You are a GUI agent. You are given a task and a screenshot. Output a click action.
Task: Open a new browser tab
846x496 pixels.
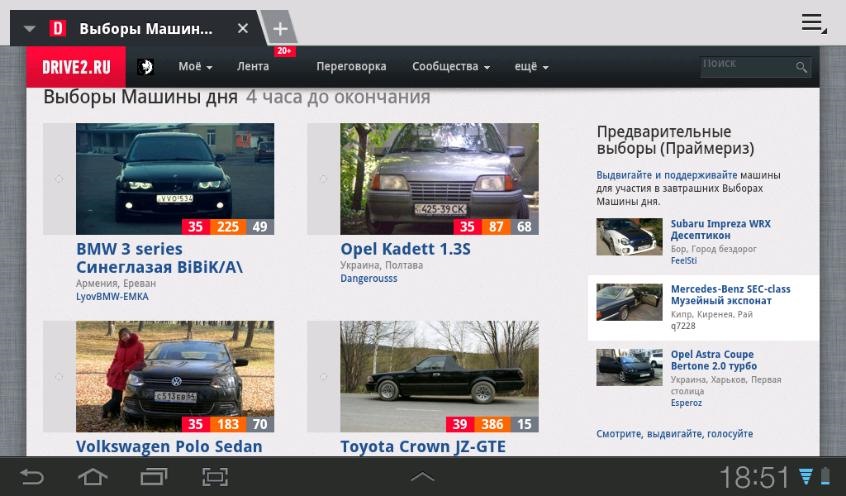click(280, 29)
